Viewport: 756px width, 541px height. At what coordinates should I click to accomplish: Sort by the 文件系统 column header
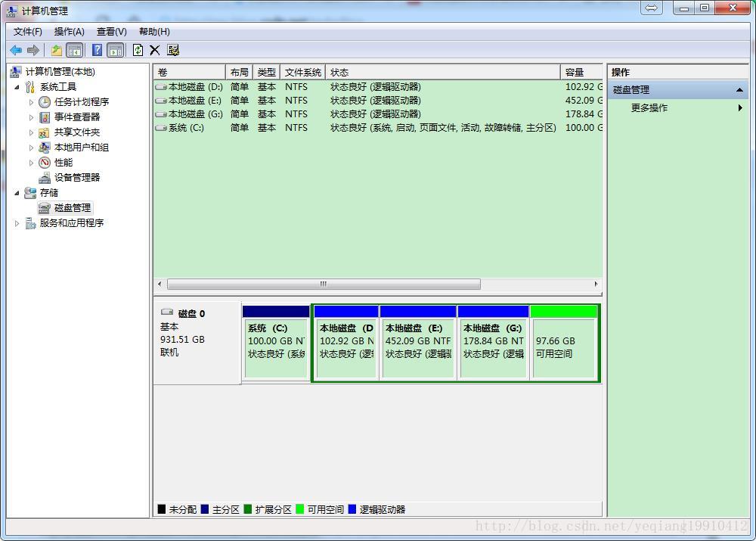click(x=303, y=73)
